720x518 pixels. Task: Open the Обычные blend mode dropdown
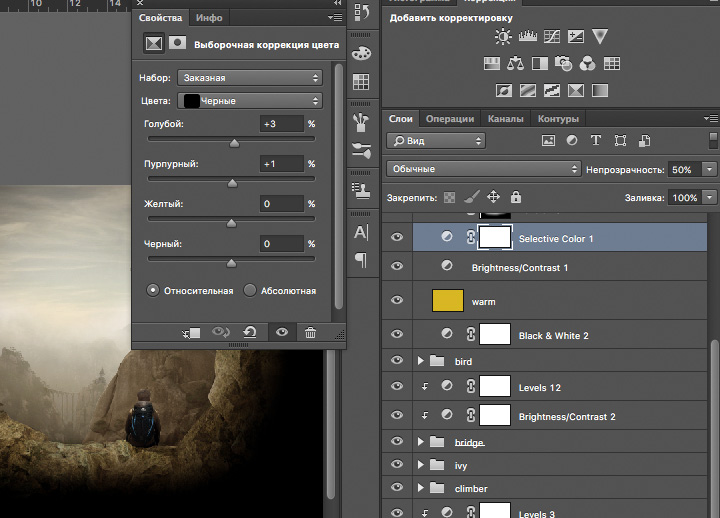pyautogui.click(x=484, y=169)
